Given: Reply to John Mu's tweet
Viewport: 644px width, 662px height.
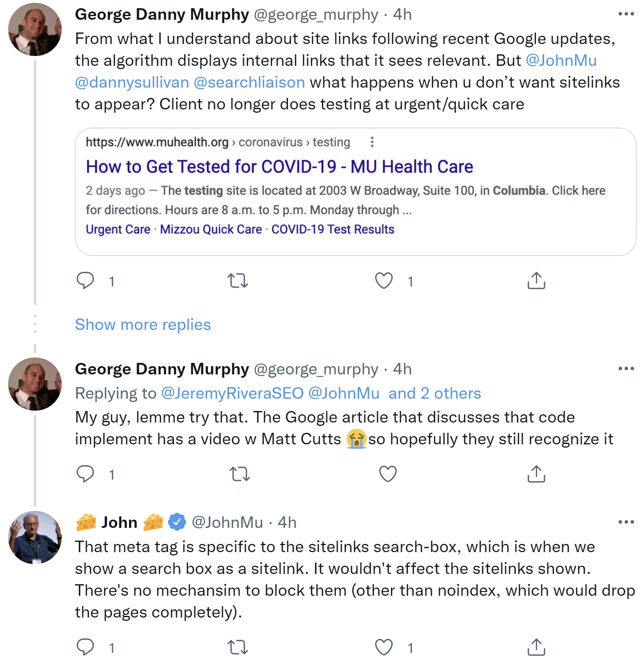Looking at the screenshot, I should point(85,647).
